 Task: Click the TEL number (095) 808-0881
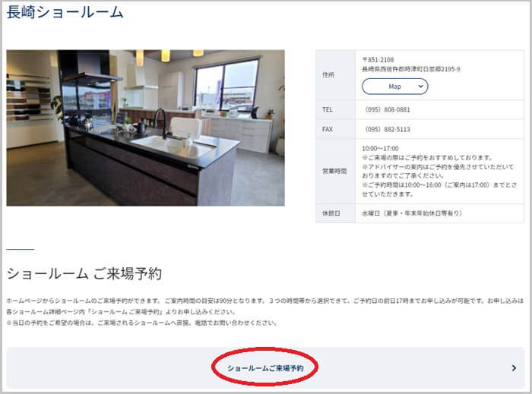tap(388, 109)
